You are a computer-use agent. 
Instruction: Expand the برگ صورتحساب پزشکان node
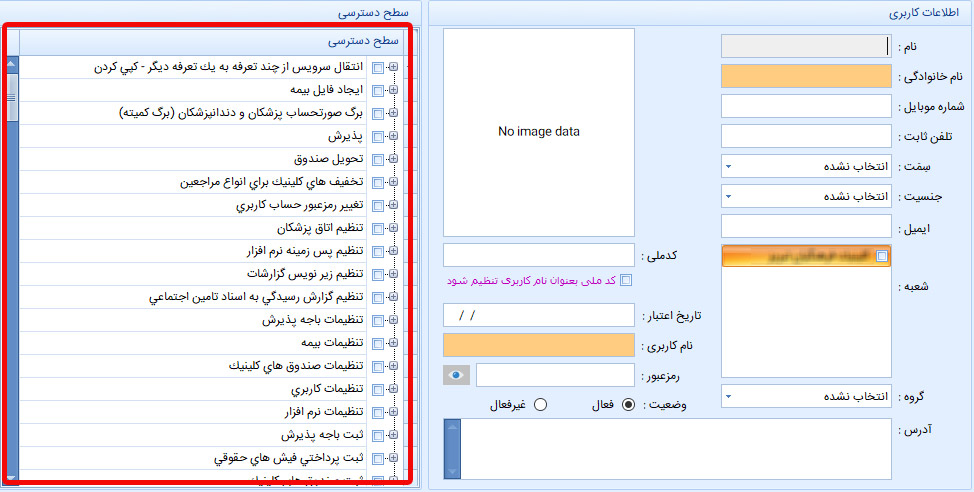(393, 113)
